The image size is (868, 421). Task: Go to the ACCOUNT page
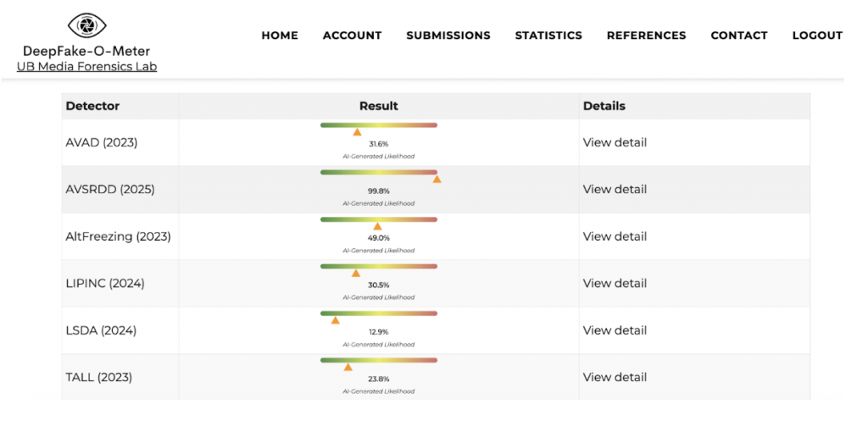tap(352, 36)
